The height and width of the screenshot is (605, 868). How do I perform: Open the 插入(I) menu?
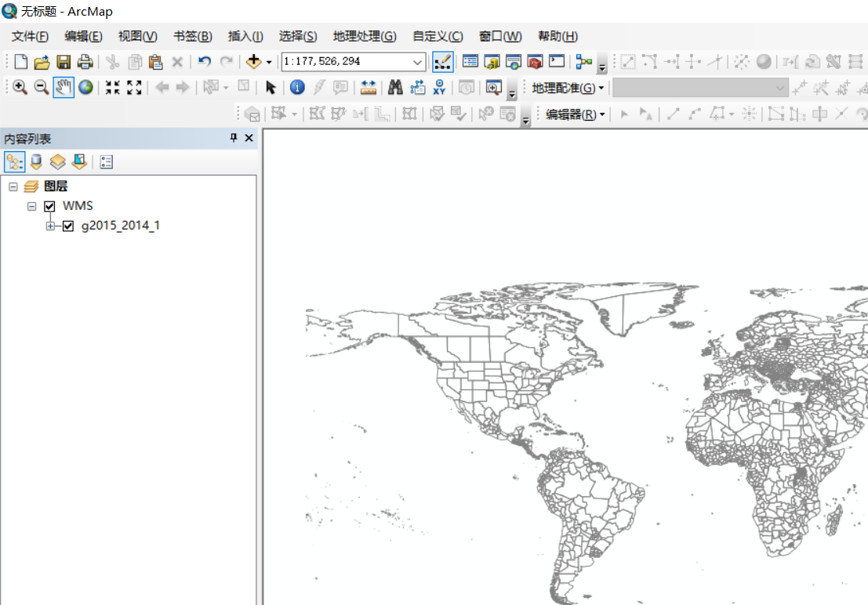tap(245, 37)
